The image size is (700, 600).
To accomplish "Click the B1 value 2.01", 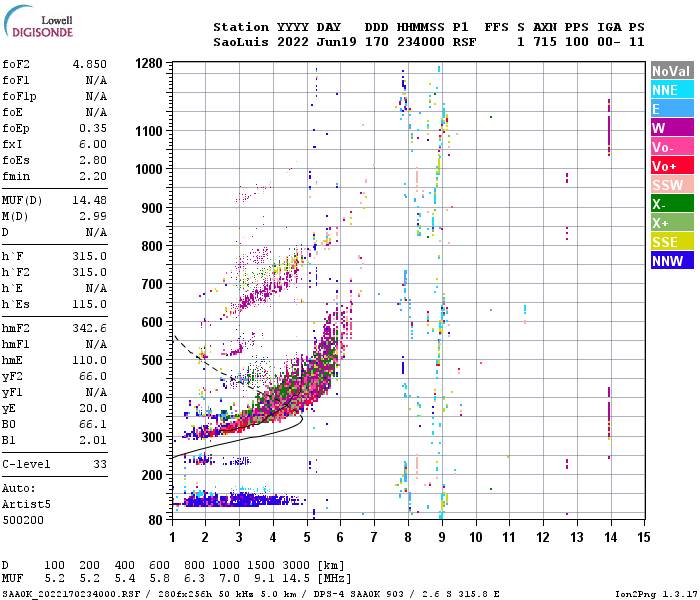I will point(93,441).
